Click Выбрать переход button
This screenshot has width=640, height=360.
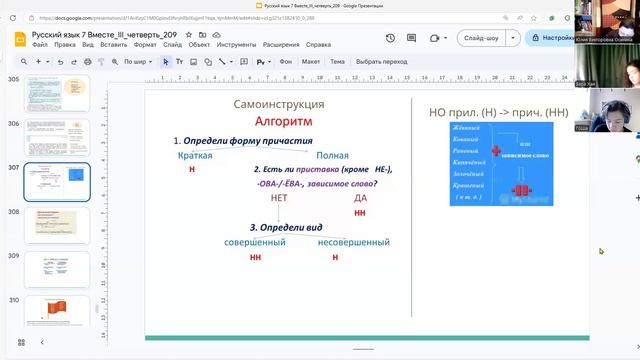(x=382, y=62)
